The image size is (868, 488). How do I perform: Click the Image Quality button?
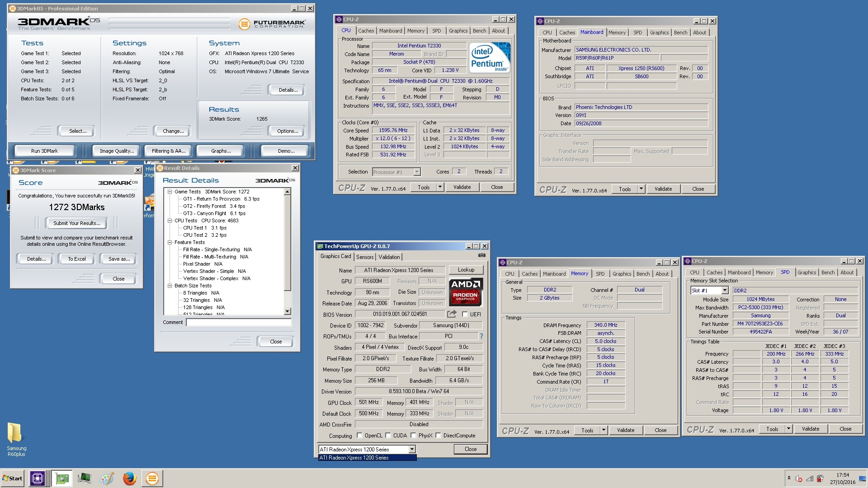[x=117, y=151]
